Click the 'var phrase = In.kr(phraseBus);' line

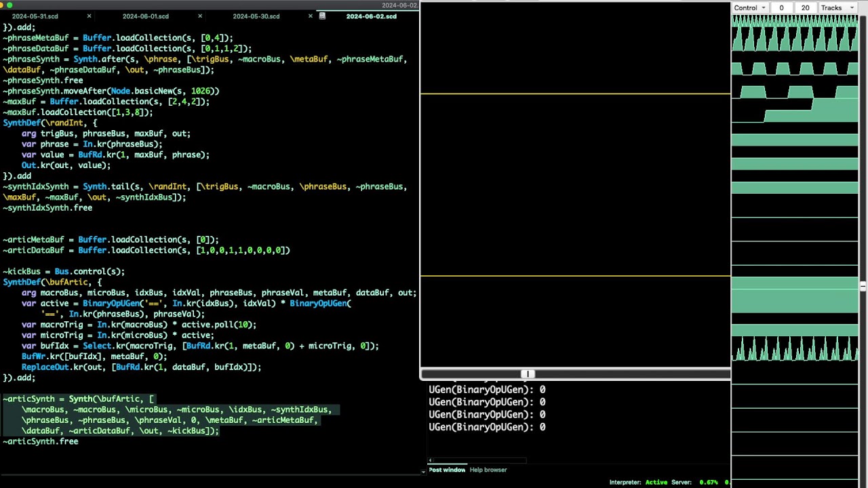[92, 144]
